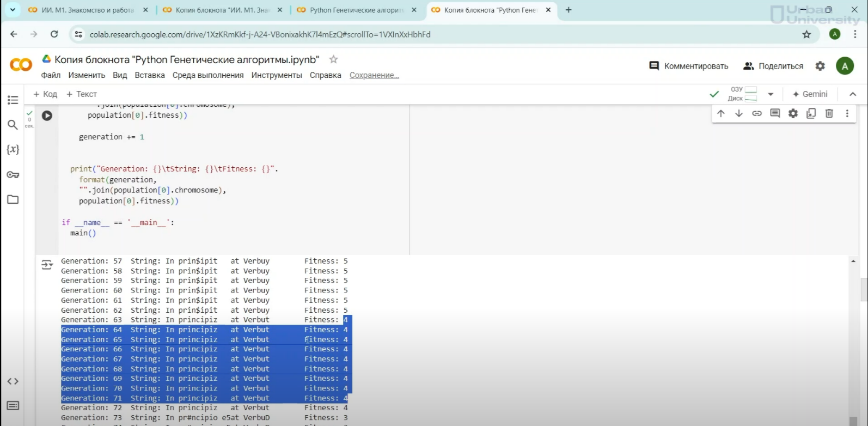
Task: Collapse the header with chevron up
Action: [853, 94]
